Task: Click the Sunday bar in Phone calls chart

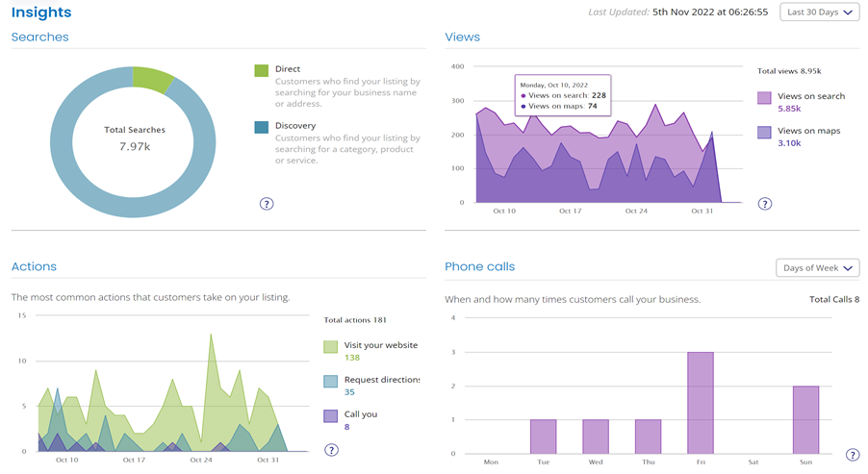Action: (805, 420)
